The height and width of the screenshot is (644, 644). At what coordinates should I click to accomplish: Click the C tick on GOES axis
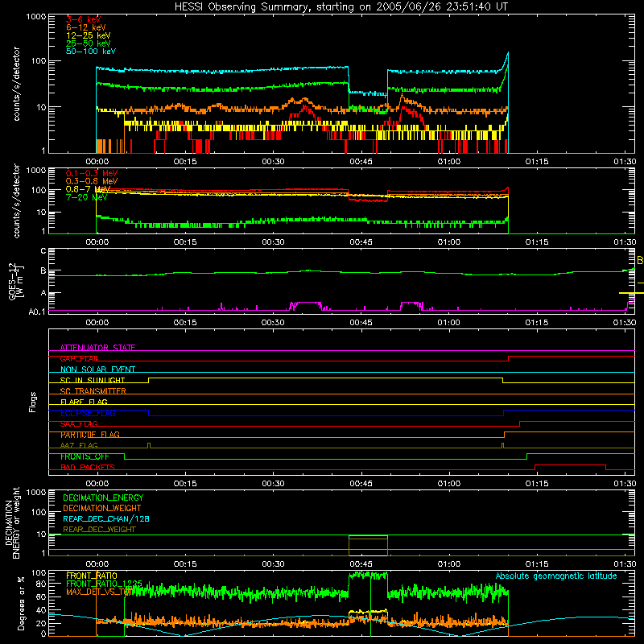click(43, 250)
